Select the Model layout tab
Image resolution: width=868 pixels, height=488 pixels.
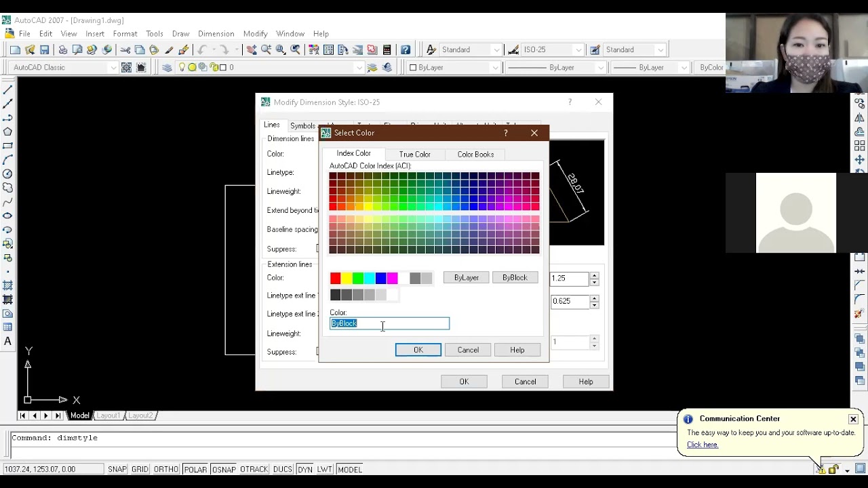tap(80, 415)
